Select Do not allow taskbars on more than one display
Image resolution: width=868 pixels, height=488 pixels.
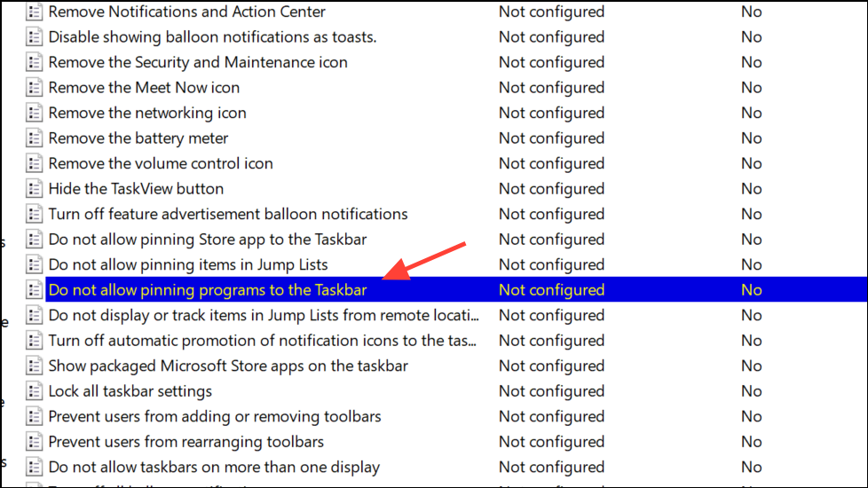[x=213, y=467]
